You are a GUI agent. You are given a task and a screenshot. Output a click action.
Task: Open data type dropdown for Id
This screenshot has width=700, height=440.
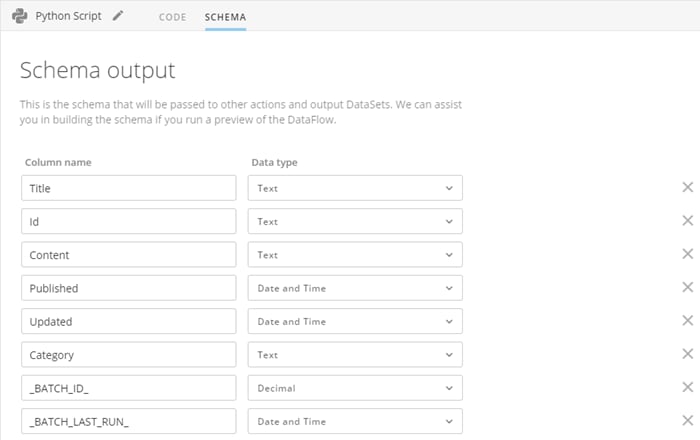(x=355, y=221)
